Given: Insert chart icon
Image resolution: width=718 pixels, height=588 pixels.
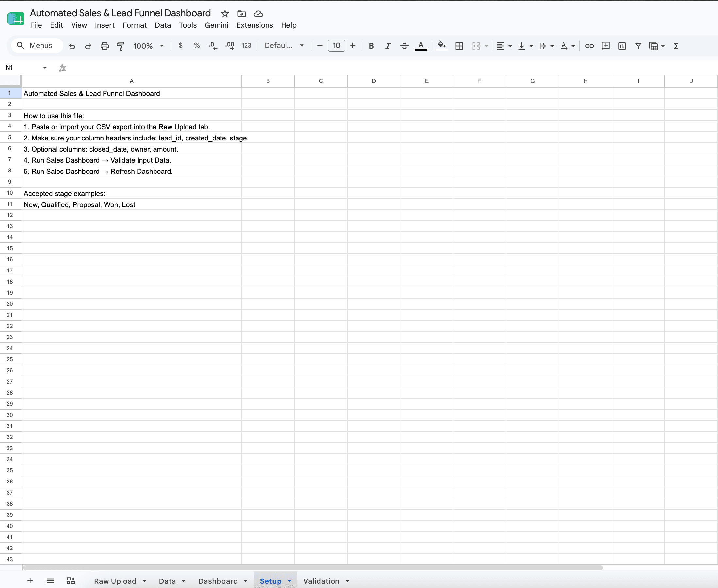Looking at the screenshot, I should coord(622,46).
